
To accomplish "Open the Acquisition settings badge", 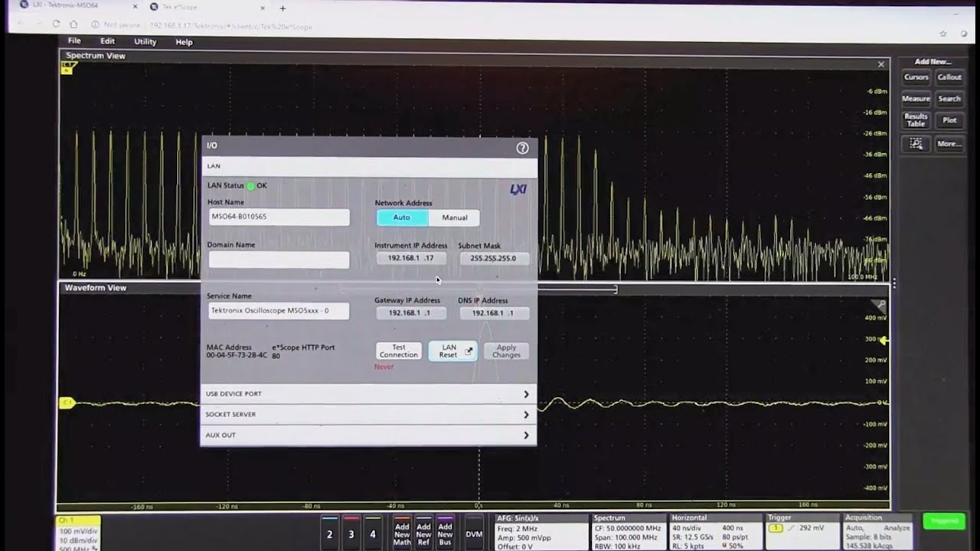I will [x=877, y=532].
